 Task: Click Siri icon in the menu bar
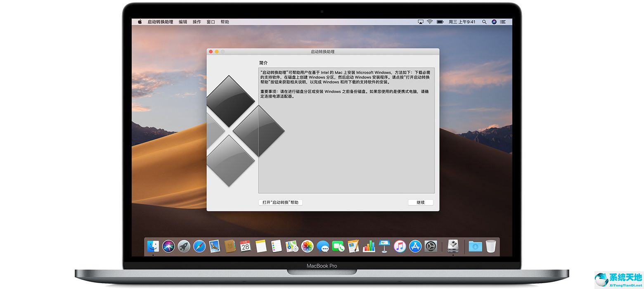pyautogui.click(x=494, y=22)
